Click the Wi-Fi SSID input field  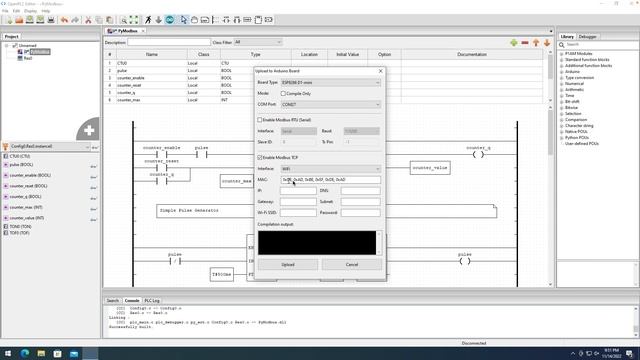point(298,213)
